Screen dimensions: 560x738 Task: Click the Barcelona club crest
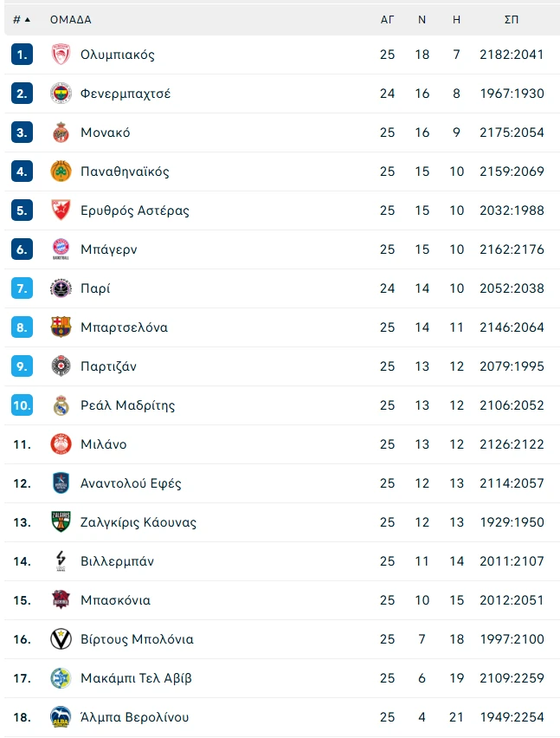(60, 327)
